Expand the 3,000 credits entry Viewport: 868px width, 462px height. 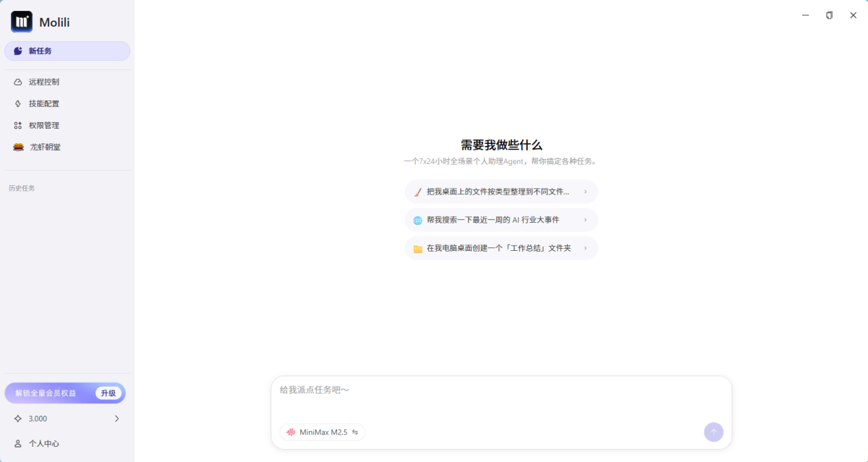tap(116, 419)
